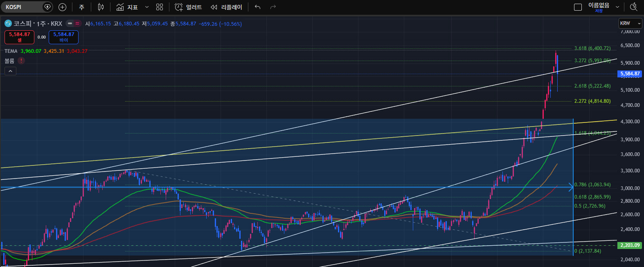
Task: Open the candlestick chart style selector
Action: click(101, 7)
